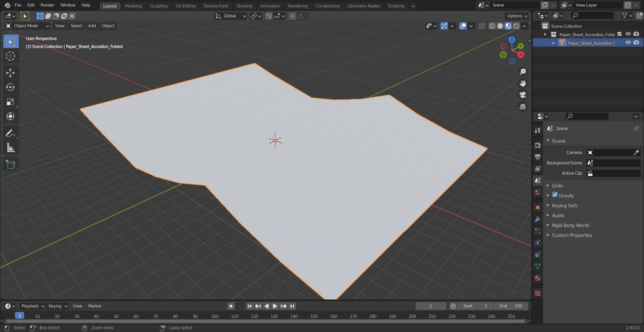The image size is (644, 332).
Task: Open the Tool properties tab
Action: (x=537, y=130)
